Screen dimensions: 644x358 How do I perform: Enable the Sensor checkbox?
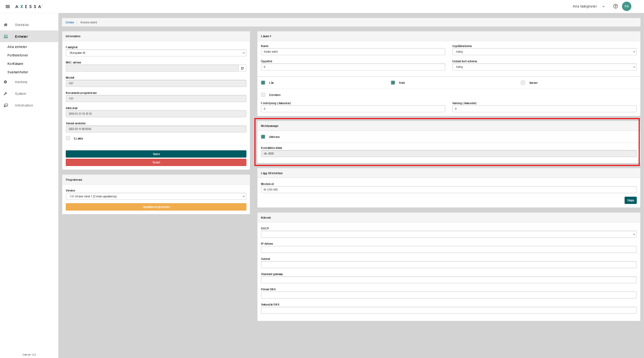click(x=523, y=83)
